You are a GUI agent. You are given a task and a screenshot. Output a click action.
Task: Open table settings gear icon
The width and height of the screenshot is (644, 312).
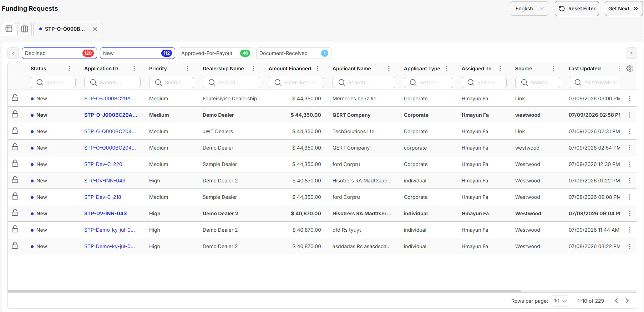(630, 69)
